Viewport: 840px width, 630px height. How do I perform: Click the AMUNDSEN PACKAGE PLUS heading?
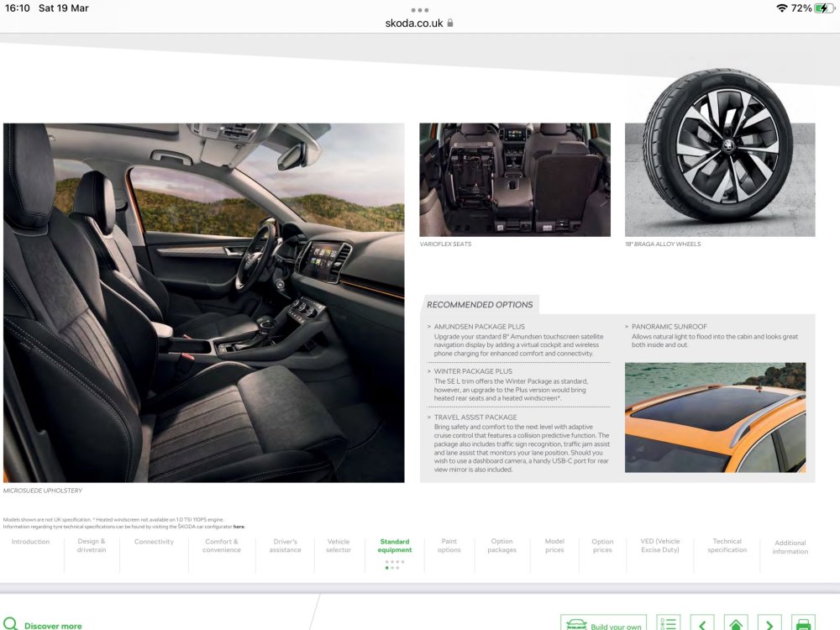[479, 326]
